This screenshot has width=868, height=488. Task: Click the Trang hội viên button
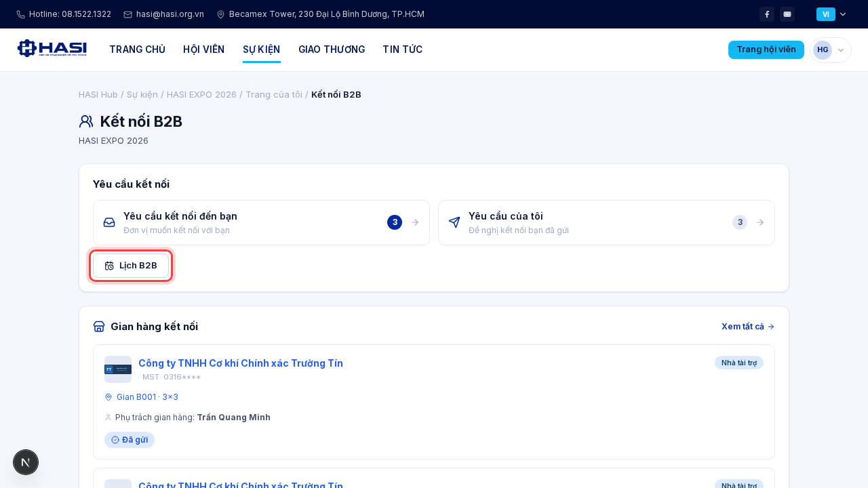(x=766, y=49)
